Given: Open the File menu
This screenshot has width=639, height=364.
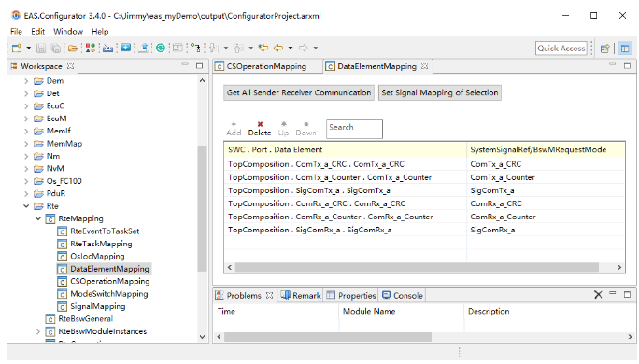Looking at the screenshot, I should [16, 32].
